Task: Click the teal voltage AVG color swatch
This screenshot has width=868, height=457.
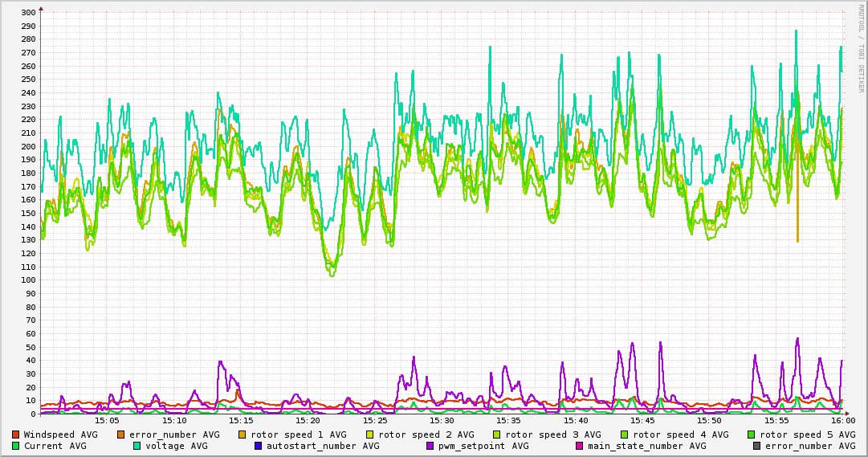Action: [x=137, y=446]
